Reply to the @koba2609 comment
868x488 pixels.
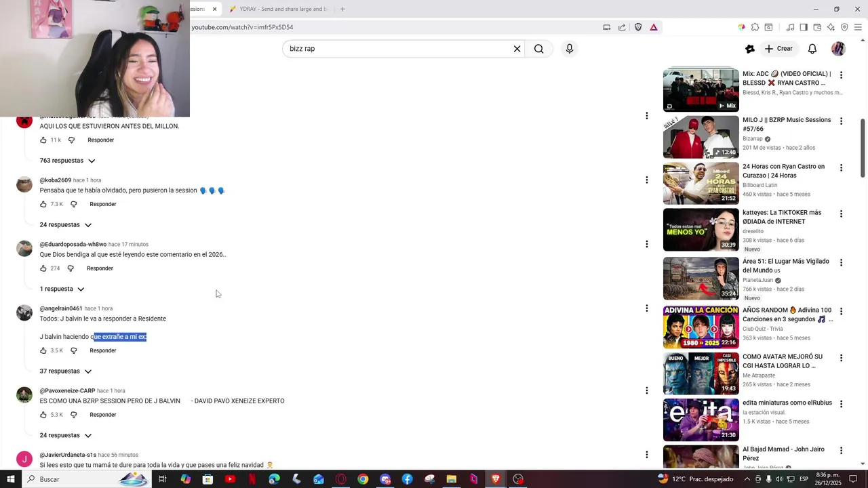tap(103, 204)
